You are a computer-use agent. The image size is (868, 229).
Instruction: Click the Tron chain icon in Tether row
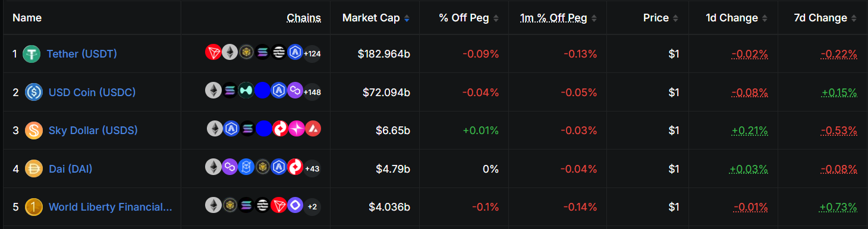pyautogui.click(x=213, y=53)
